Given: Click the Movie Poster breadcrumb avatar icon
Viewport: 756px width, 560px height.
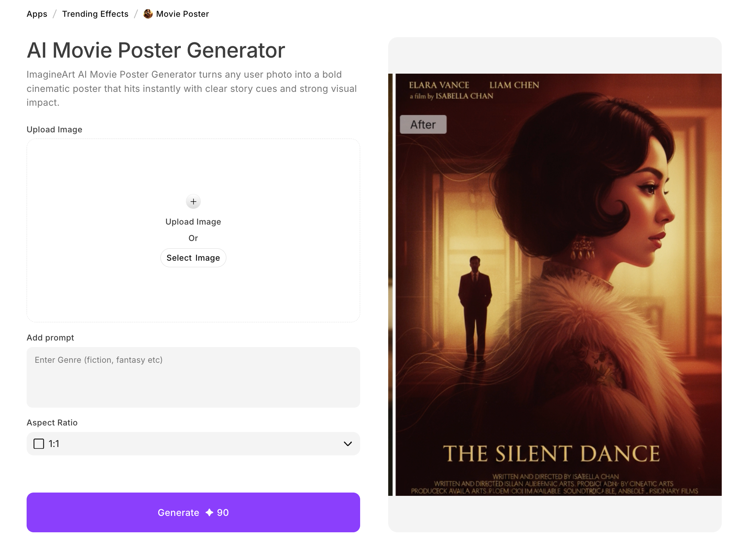Looking at the screenshot, I should pyautogui.click(x=148, y=14).
